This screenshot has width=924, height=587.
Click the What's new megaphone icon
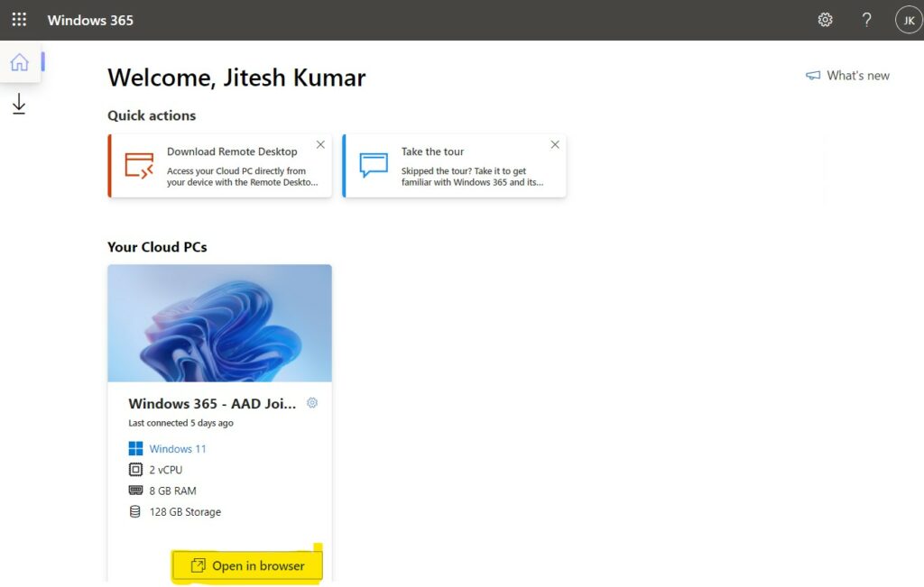pyautogui.click(x=813, y=76)
